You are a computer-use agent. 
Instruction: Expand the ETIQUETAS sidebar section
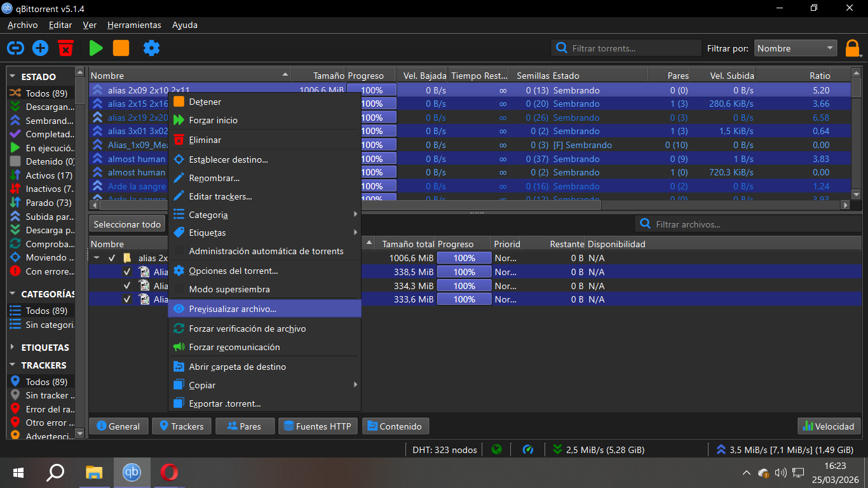coord(13,348)
